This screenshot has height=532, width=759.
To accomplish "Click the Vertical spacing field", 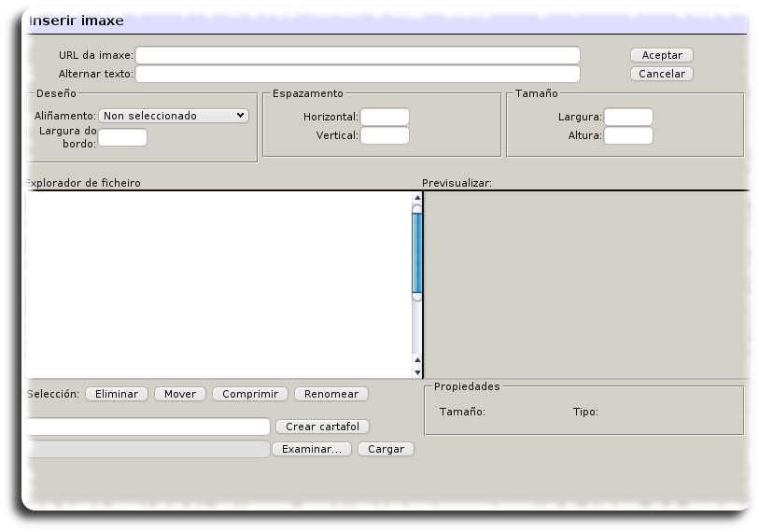I will coord(385,135).
